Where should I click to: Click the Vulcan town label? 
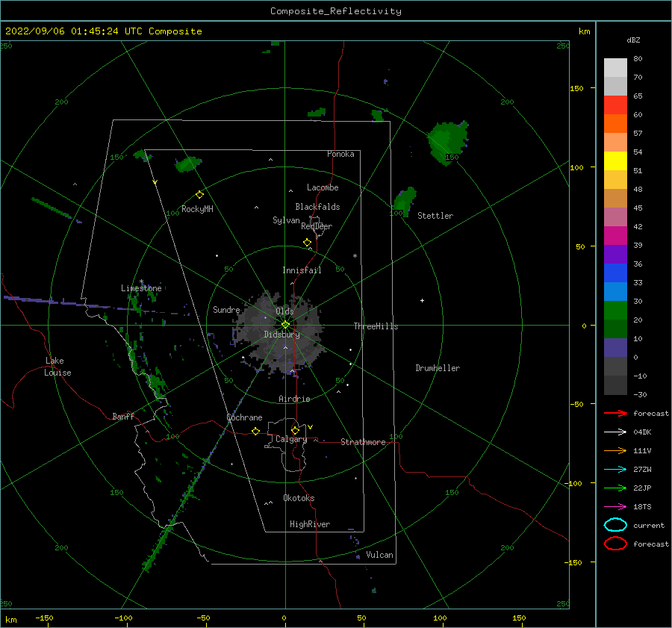(380, 555)
